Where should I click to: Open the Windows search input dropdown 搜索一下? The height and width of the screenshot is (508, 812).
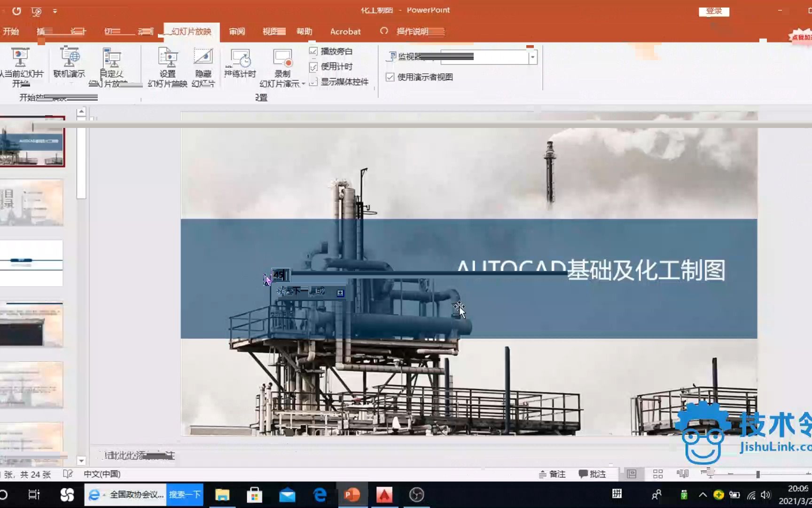pyautogui.click(x=185, y=494)
